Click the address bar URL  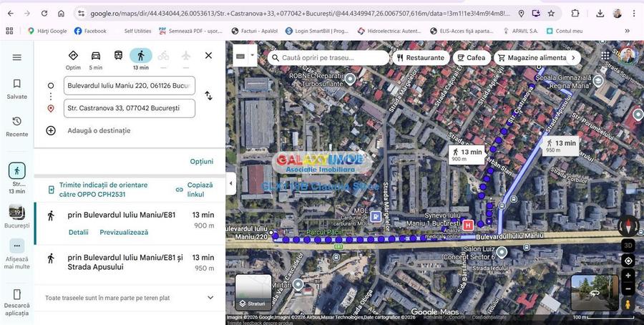pos(300,14)
